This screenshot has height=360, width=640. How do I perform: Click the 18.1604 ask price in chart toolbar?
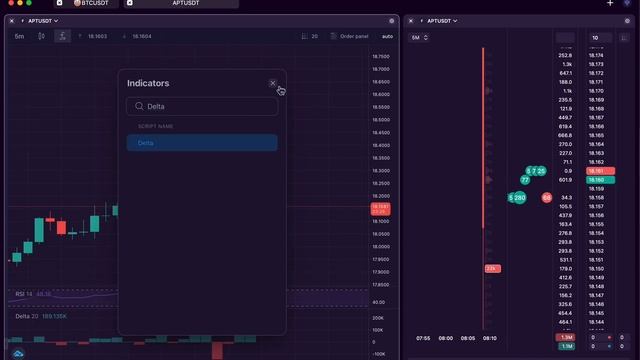pos(142,36)
